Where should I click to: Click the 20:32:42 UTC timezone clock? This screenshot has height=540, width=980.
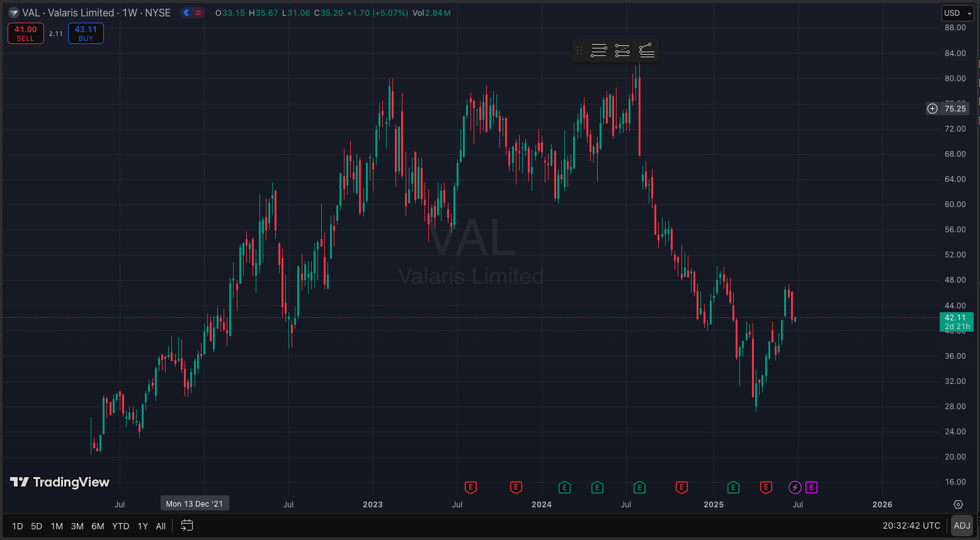pos(911,526)
